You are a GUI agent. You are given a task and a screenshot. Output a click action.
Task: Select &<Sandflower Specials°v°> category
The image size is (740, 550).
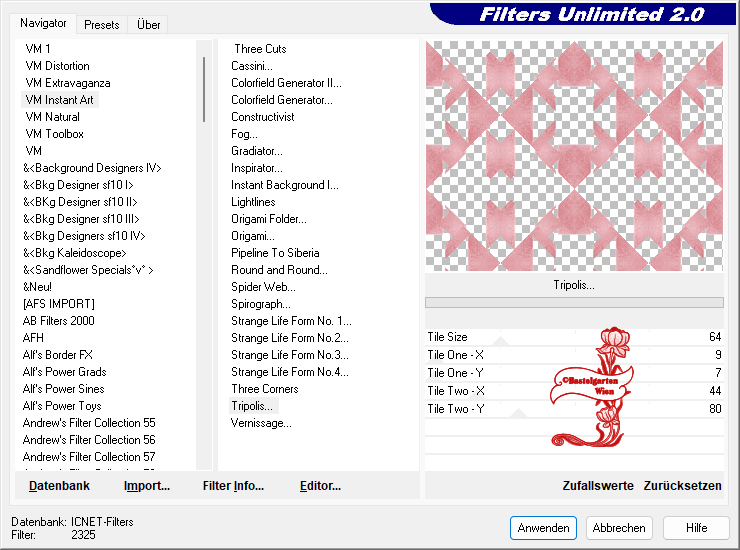click(88, 270)
